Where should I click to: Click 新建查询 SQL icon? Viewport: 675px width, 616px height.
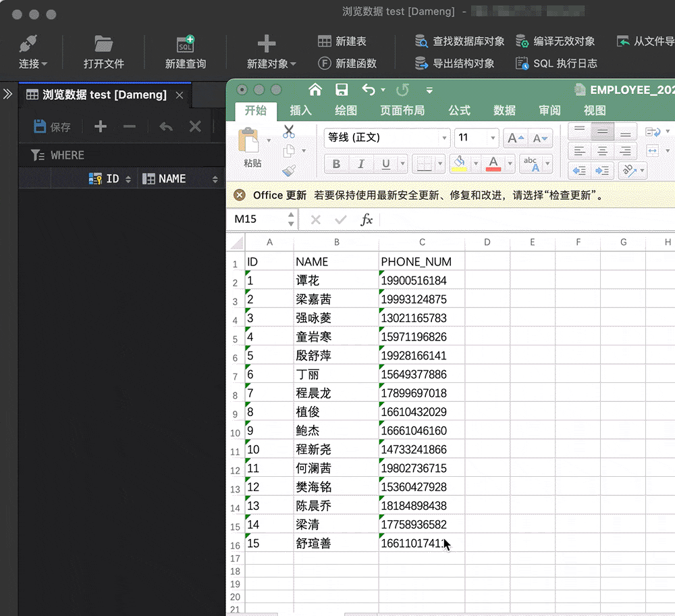tap(186, 44)
